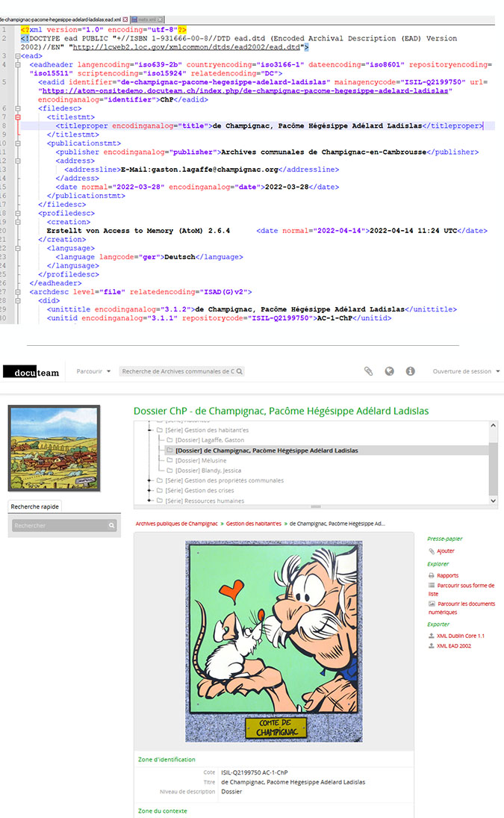Viewport: 504px width, 818px height.
Task: Click the Zone d'identification heading
Action: 167,760
